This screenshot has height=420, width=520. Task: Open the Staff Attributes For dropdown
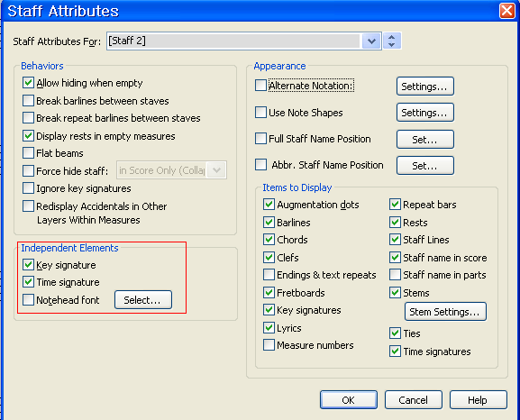371,41
